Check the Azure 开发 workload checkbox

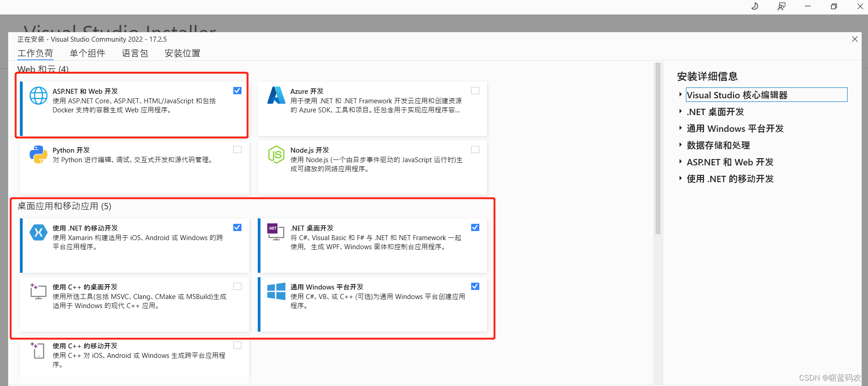pos(475,91)
